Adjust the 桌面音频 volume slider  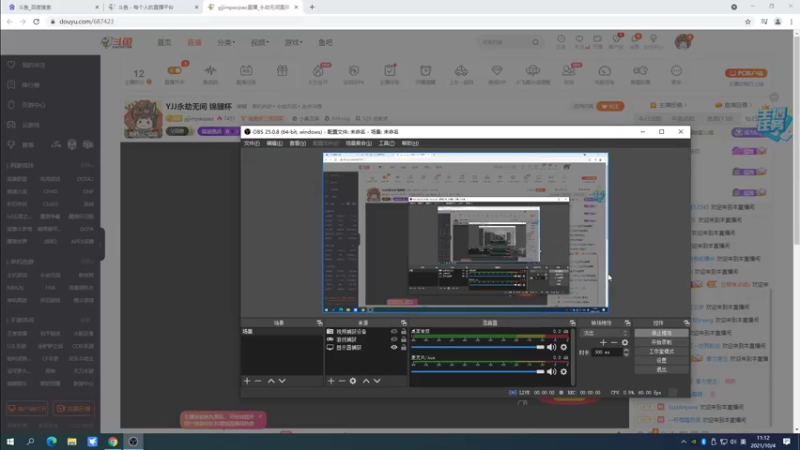tap(478, 347)
